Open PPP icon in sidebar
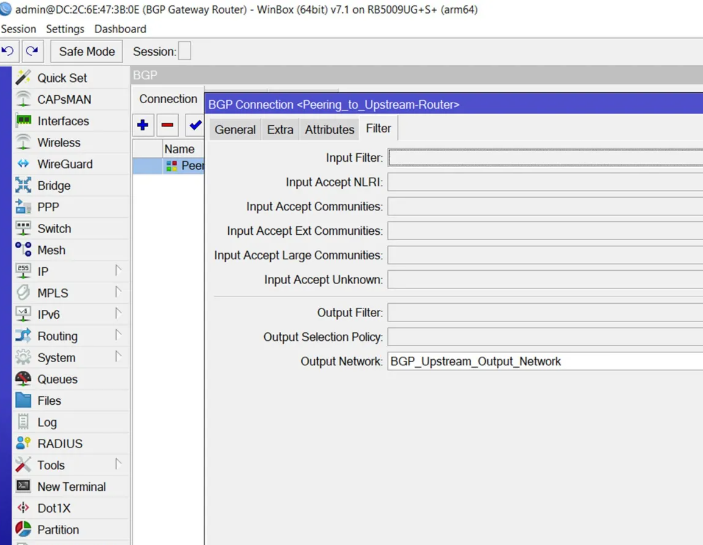Image resolution: width=703 pixels, height=545 pixels. [23, 207]
